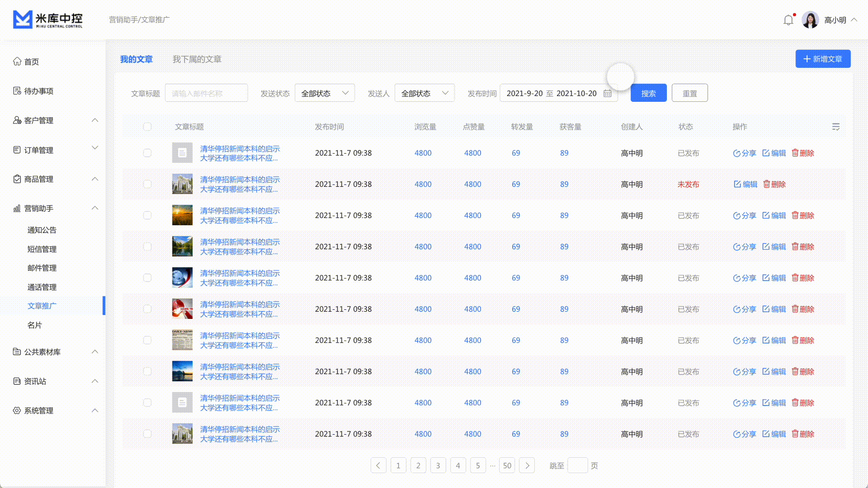Edit the fifth row article
Screen dimensions: 868x488
tap(774, 278)
